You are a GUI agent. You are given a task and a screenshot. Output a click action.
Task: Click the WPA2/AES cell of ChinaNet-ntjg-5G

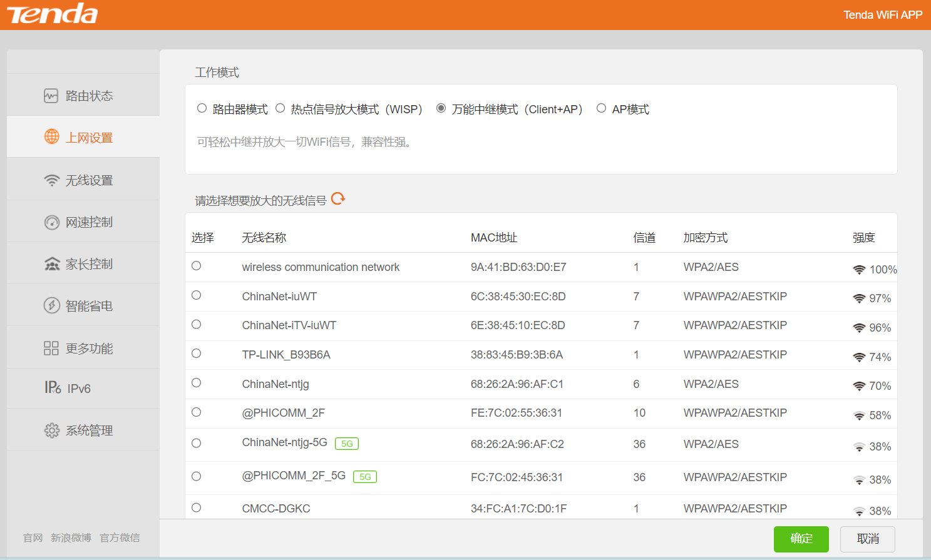pyautogui.click(x=711, y=444)
